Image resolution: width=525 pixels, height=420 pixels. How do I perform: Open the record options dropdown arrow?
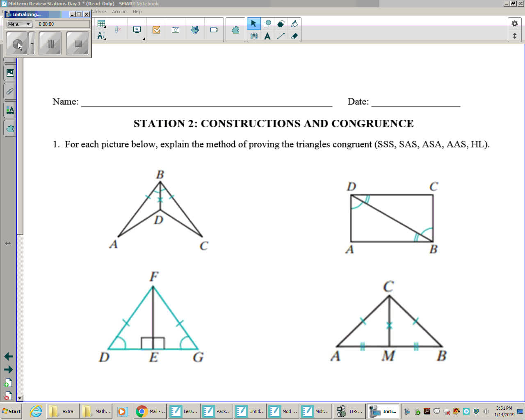32,43
